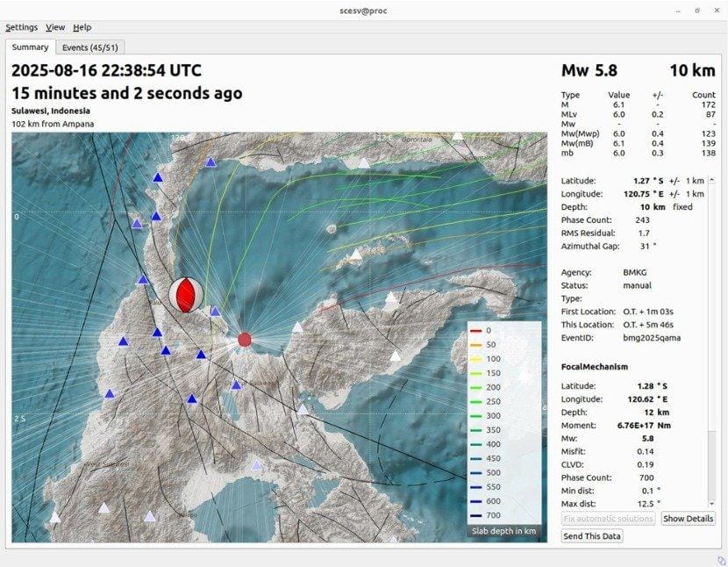Click the mb row count 138
The height and width of the screenshot is (567, 728).
click(709, 153)
